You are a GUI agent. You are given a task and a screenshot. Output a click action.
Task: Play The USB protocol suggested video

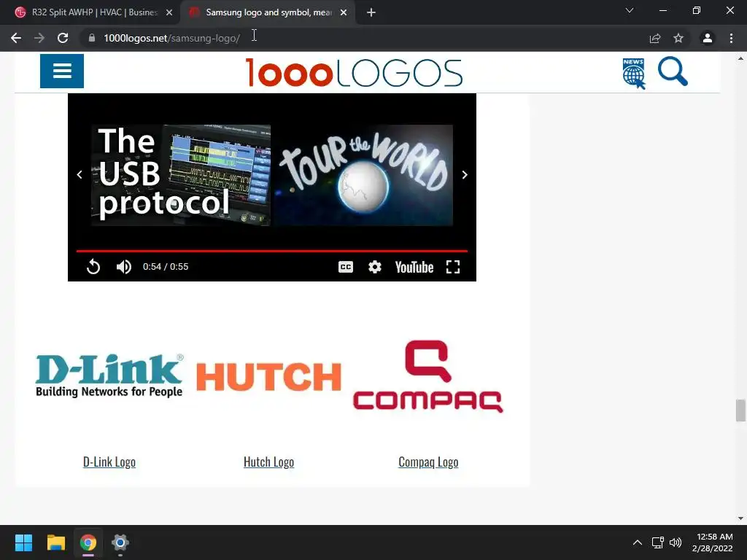click(181, 175)
